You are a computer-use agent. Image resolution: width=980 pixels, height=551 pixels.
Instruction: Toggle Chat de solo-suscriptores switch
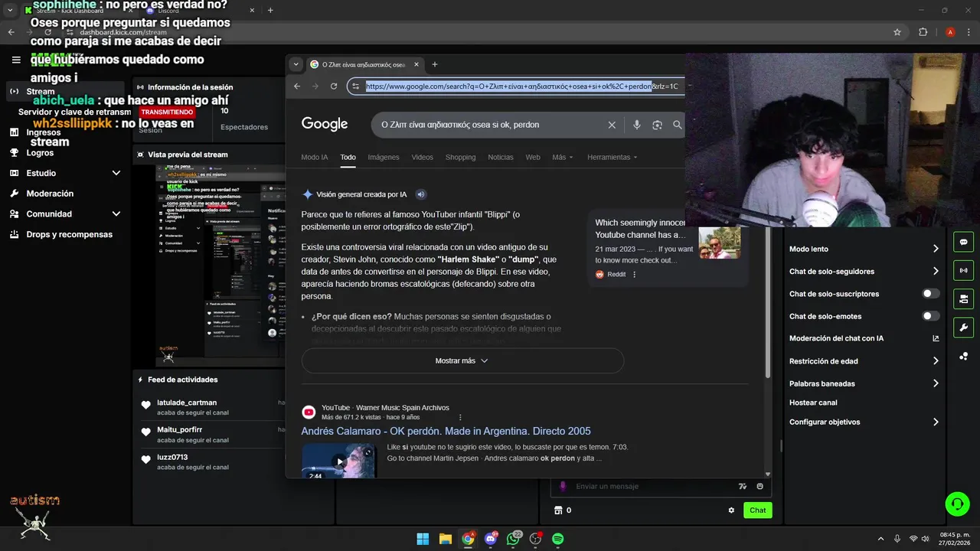[930, 294]
